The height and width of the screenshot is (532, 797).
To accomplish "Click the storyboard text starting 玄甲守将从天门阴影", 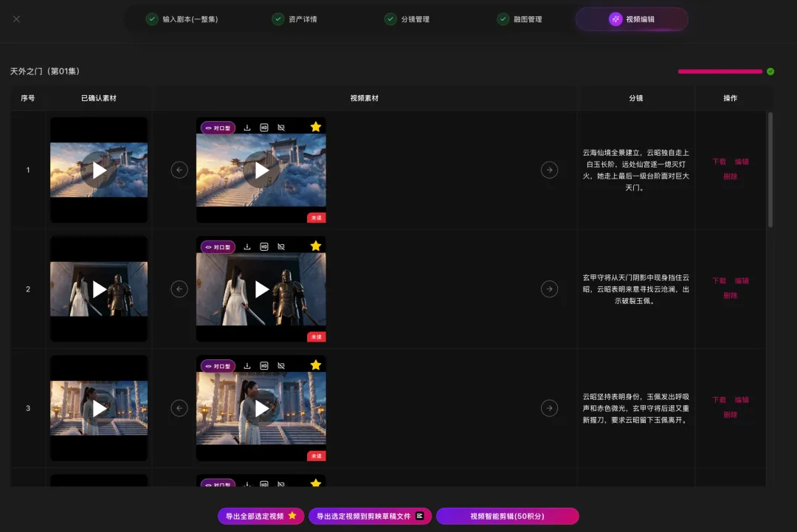I will pyautogui.click(x=636, y=289).
